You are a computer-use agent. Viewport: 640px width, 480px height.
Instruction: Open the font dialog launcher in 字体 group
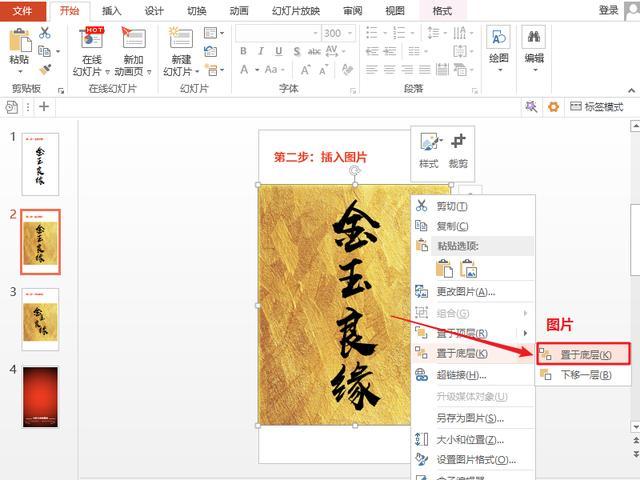pos(353,91)
